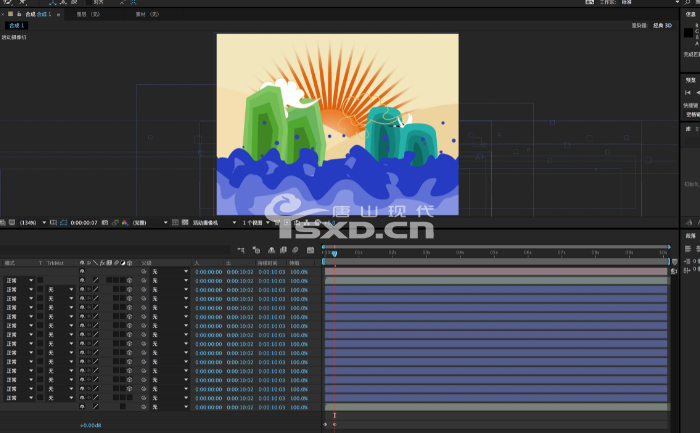Click the work area end handle
This screenshot has width=700, height=433.
(669, 262)
